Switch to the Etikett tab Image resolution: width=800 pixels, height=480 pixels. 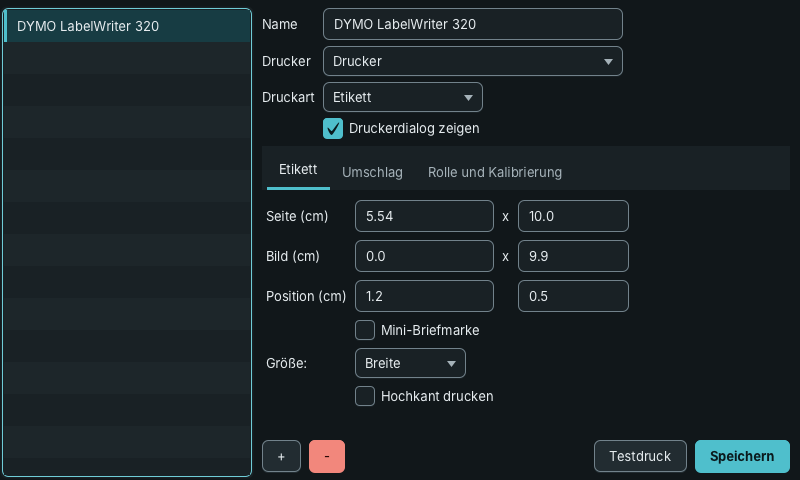(298, 170)
